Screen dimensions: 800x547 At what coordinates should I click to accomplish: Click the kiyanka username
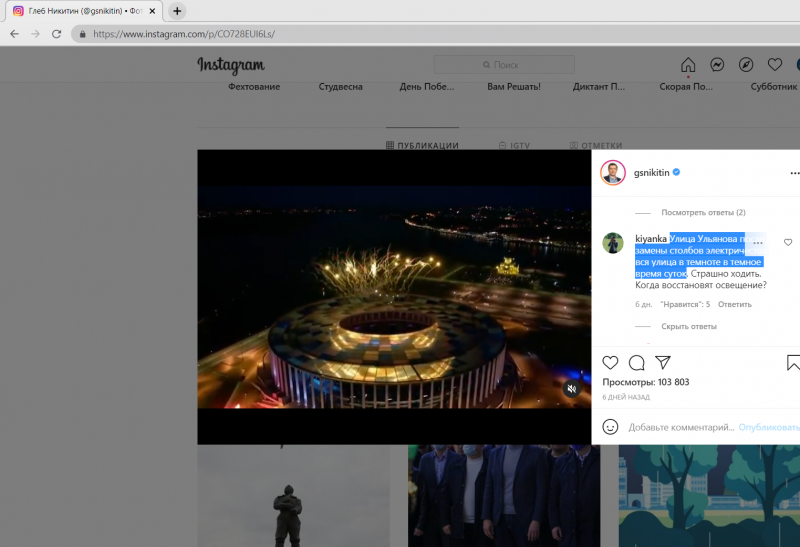coord(651,239)
